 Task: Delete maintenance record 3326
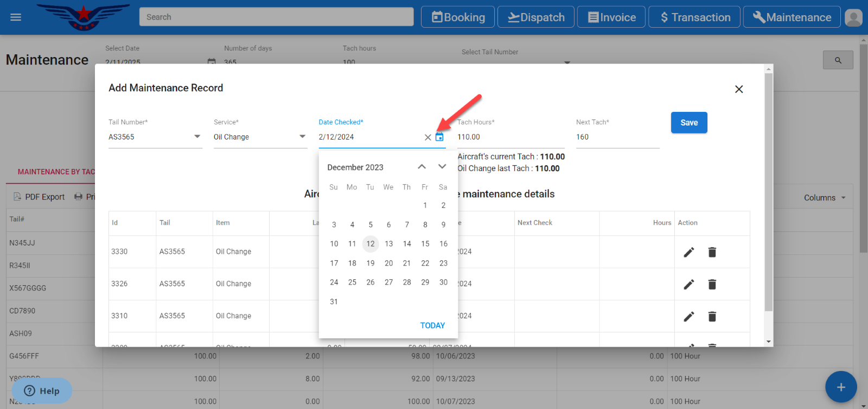click(x=712, y=284)
